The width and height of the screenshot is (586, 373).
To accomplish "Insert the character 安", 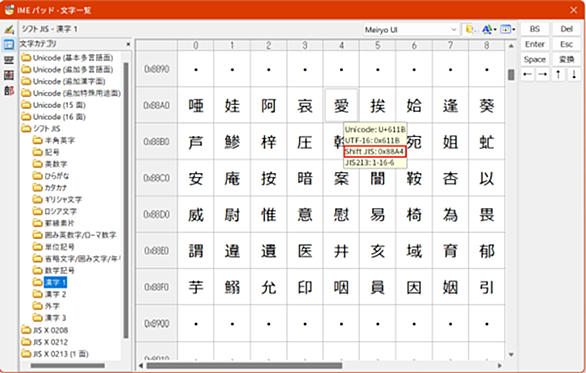I will 196,178.
